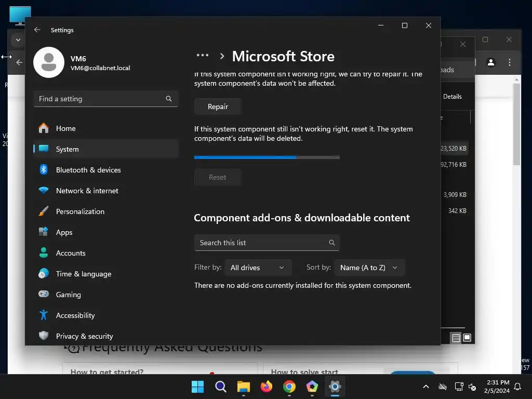532x399 pixels.
Task: Open the Windows Start menu
Action: pos(197,387)
